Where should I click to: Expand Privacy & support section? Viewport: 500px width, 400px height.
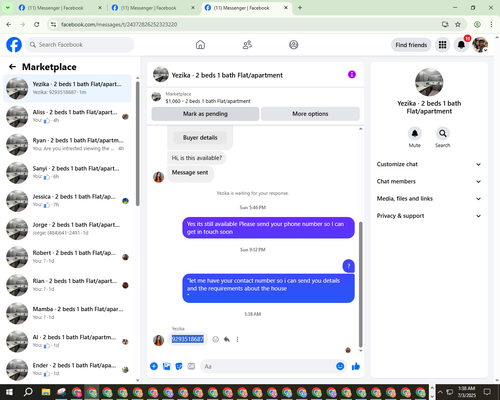click(x=429, y=216)
